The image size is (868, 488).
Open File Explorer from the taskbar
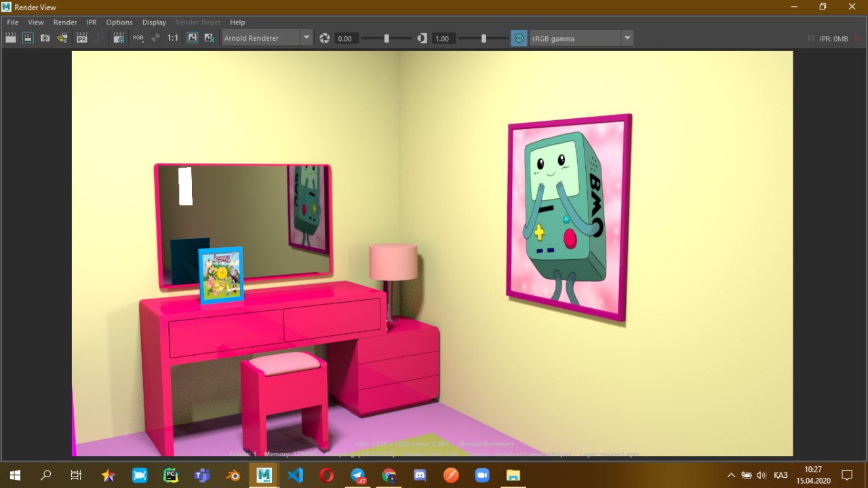[513, 475]
